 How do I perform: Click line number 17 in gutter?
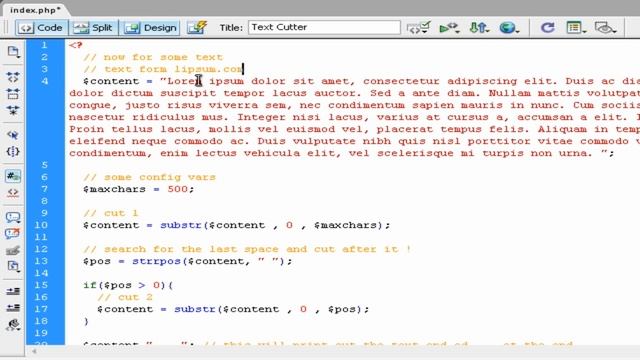click(41, 309)
